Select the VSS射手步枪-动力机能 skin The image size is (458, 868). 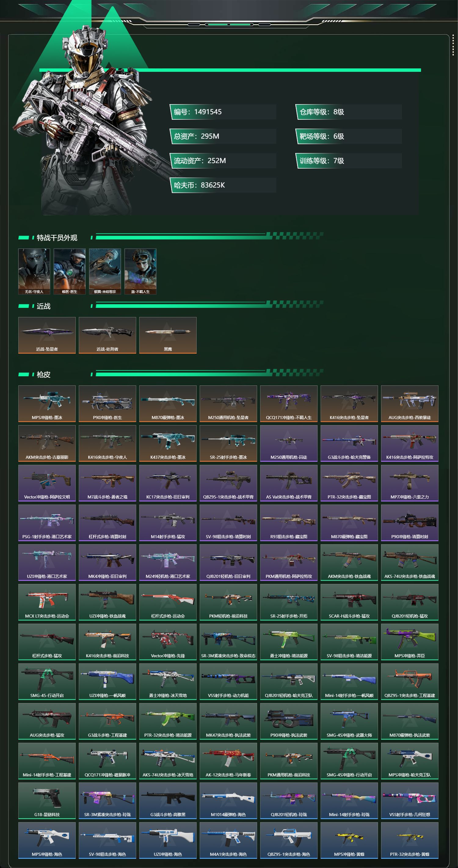[228, 682]
